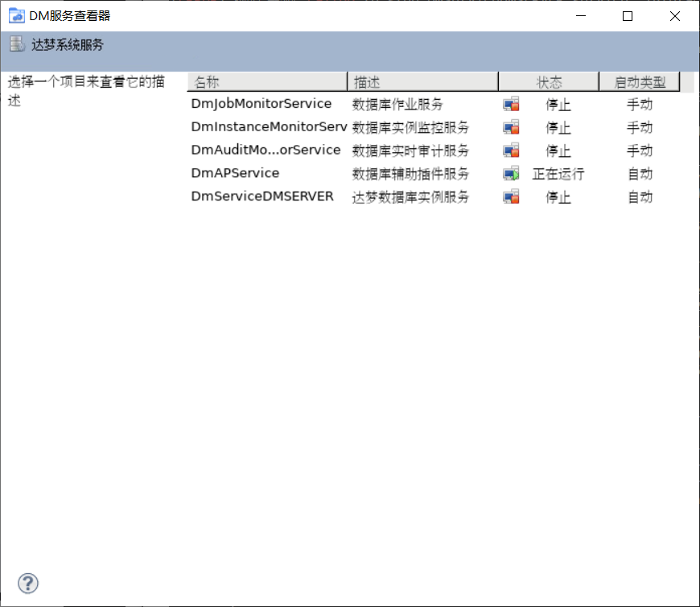
Task: Click the 正在运行 status of DmAPService
Action: [x=558, y=174]
